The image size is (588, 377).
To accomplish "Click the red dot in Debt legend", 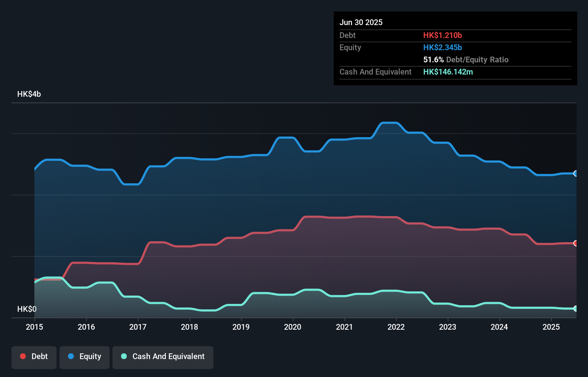I will click(x=23, y=356).
